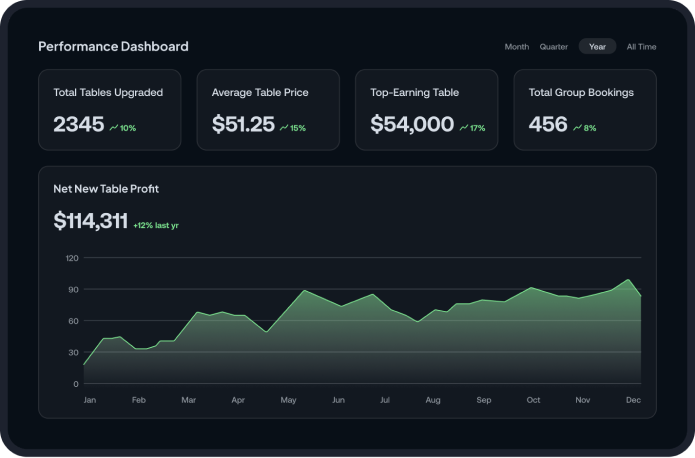Screen dimensions: 695x458
Task: Select the Quarter time range
Action: [553, 47]
